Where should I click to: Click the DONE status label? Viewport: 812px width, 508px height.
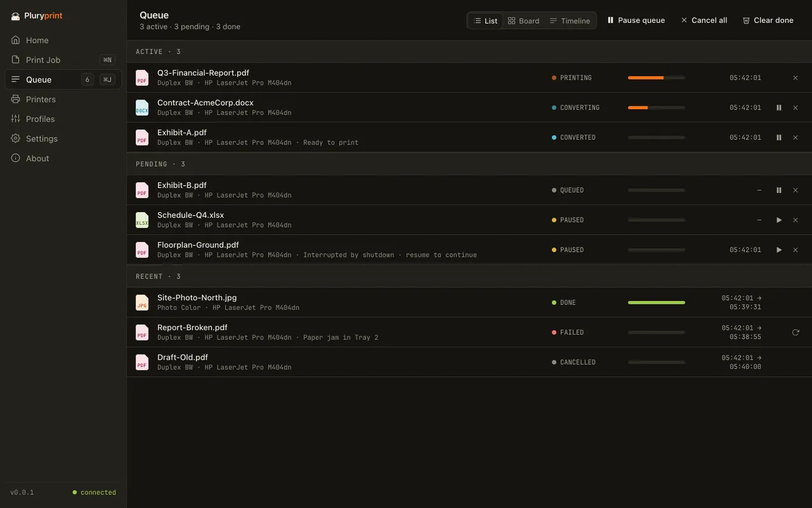[x=568, y=302]
